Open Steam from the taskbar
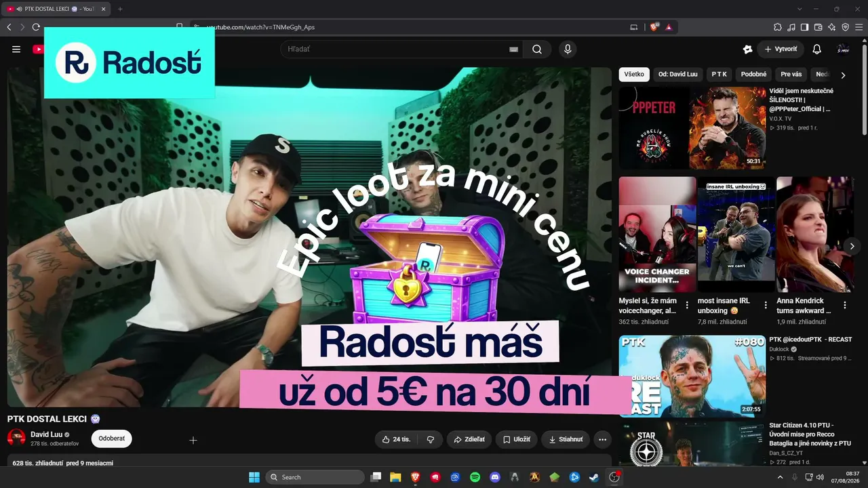 click(x=594, y=477)
